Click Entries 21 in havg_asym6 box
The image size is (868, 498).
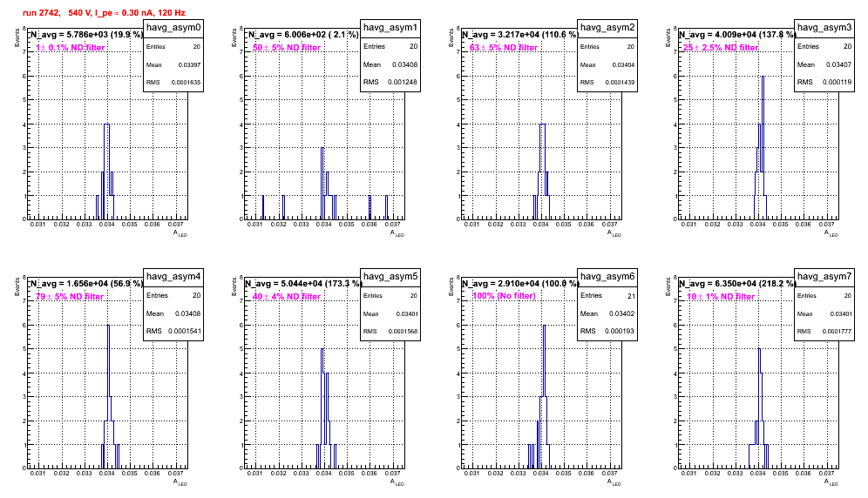point(607,295)
